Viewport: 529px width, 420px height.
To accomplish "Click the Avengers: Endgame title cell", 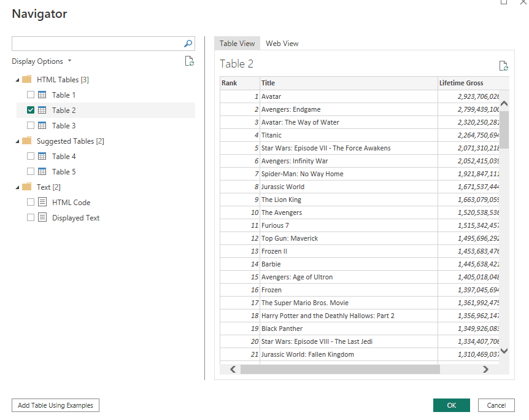I will click(x=349, y=109).
